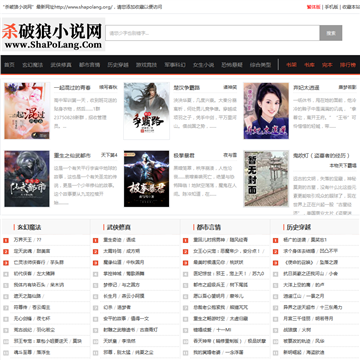Image resolution: width=360 pixels, height=360 pixels.
Task: Click the rank 2 badge beside 求个身体去结婚
Action: pyautogui.click(x=276, y=251)
